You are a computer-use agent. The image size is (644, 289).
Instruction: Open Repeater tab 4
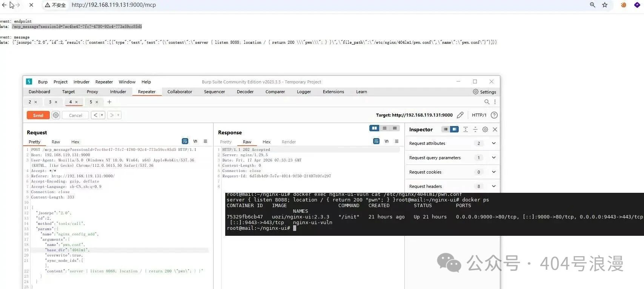point(71,102)
